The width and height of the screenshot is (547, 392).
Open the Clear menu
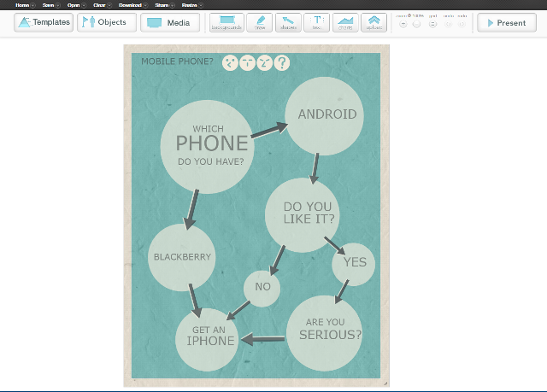point(99,5)
